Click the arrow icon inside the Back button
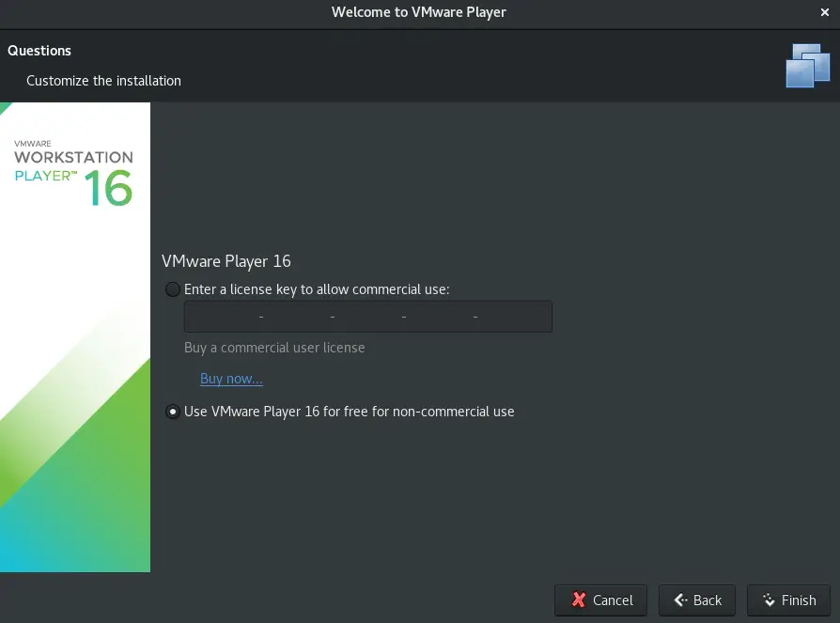This screenshot has height=623, width=840. coord(679,600)
